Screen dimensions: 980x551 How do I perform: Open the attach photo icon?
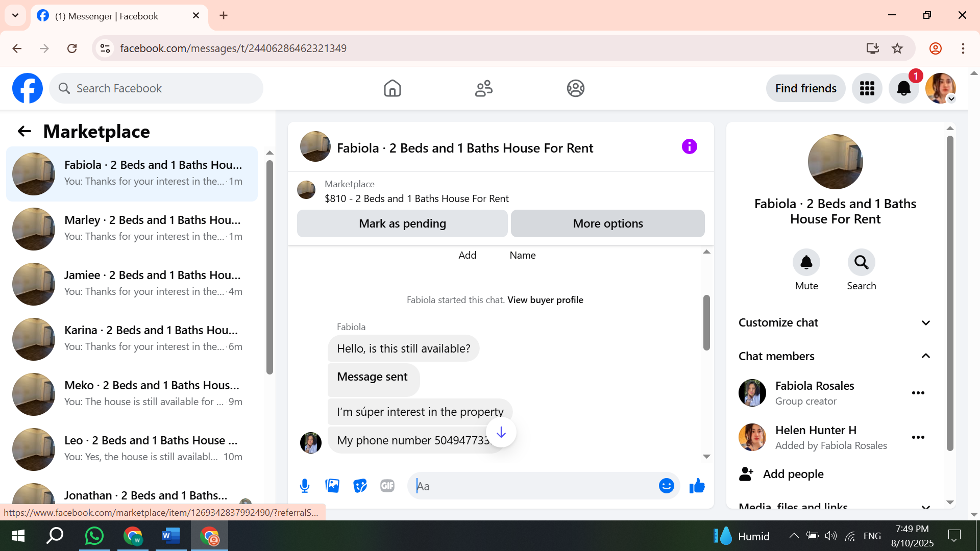332,486
